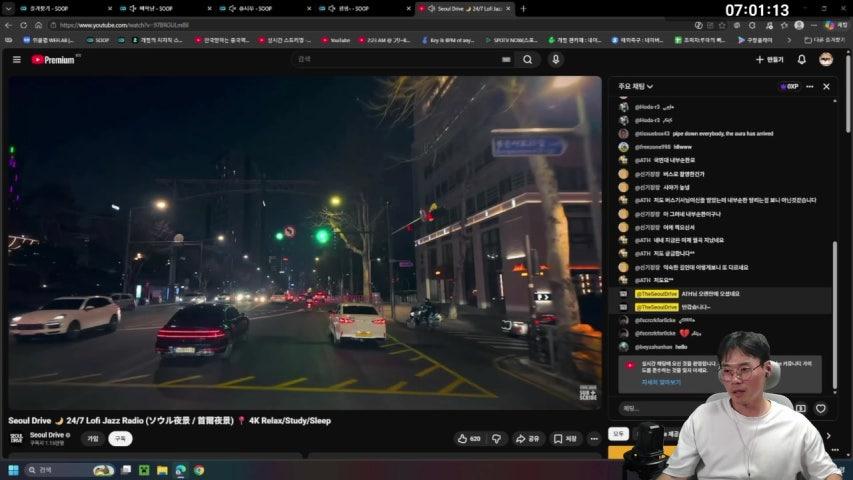Expand the 주요 채팅 chat mode dropdown
The width and height of the screenshot is (853, 480).
(636, 87)
